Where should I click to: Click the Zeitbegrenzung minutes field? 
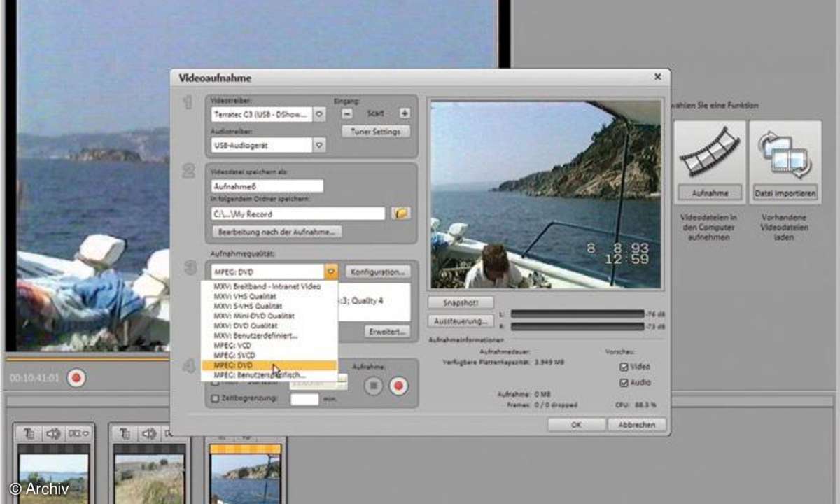pos(304,399)
